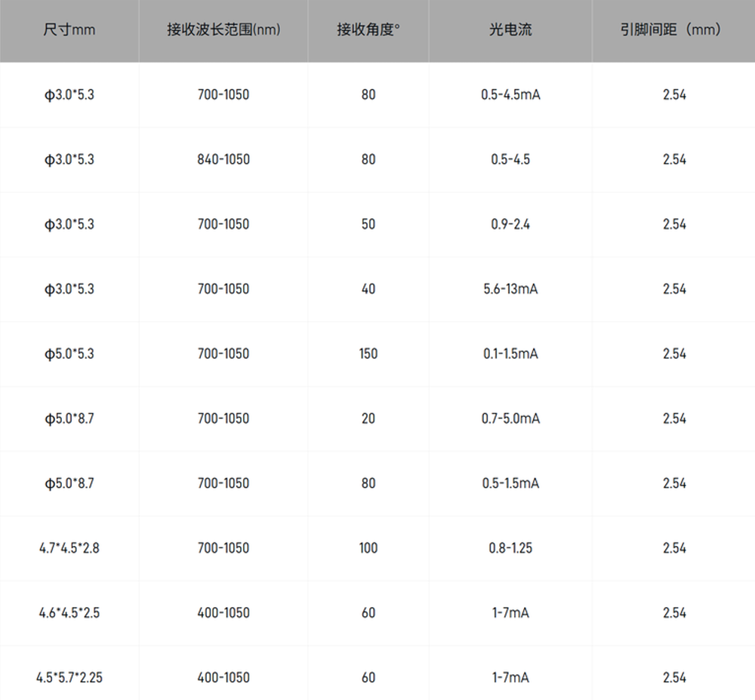The width and height of the screenshot is (755, 700).
Task: Click the 5.6-13mA photocurrent cell
Action: (510, 289)
